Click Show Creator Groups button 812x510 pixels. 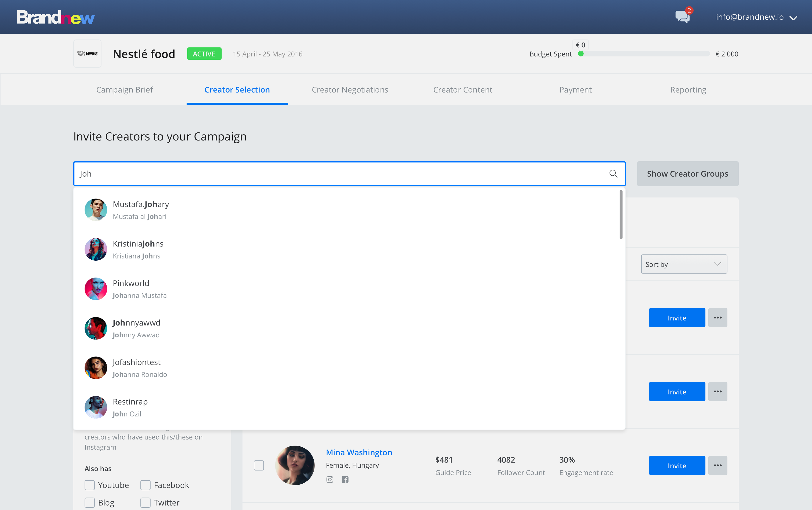(688, 174)
